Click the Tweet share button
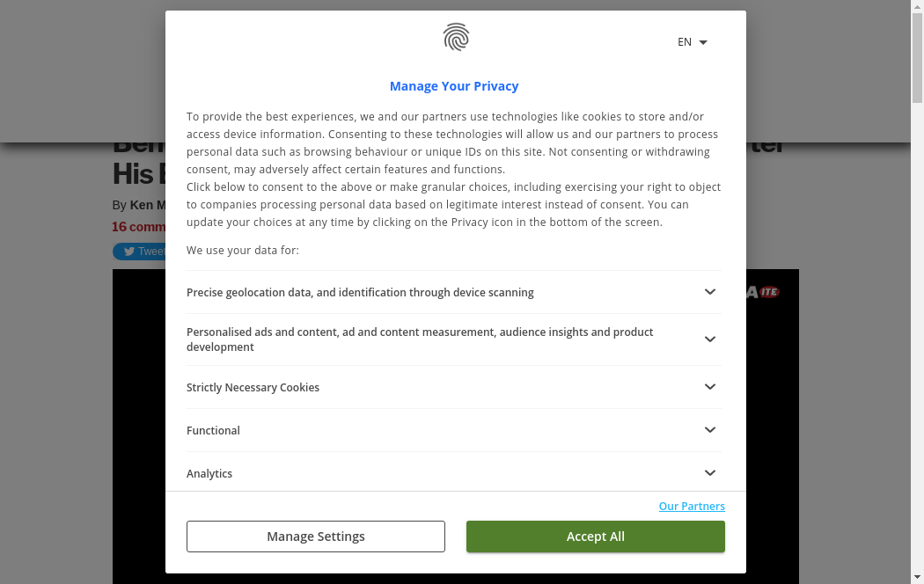 click(139, 252)
